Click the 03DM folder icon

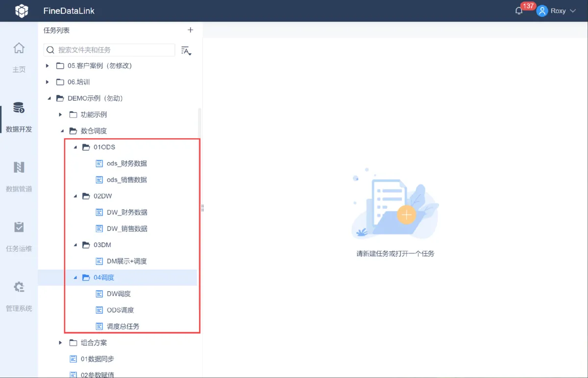coord(86,245)
